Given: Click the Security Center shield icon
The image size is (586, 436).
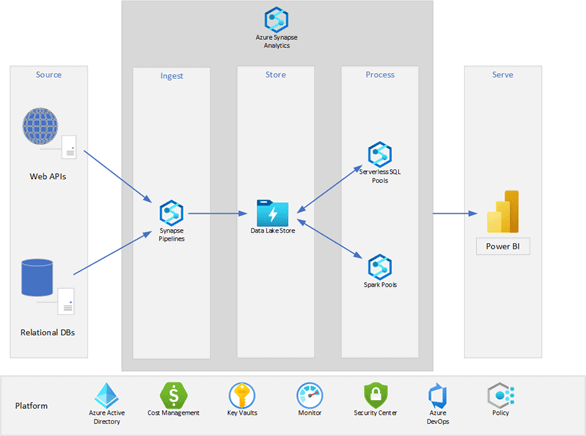Looking at the screenshot, I should pyautogui.click(x=376, y=395).
